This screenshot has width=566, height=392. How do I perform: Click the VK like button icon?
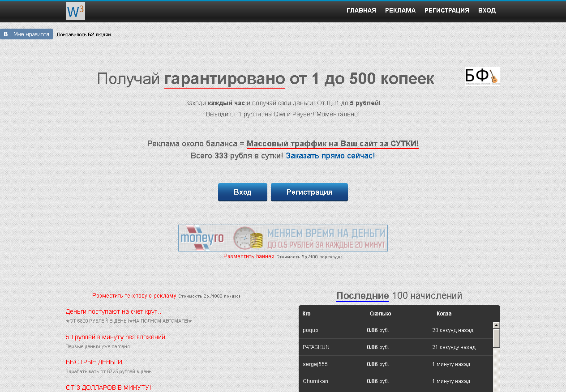tap(5, 34)
